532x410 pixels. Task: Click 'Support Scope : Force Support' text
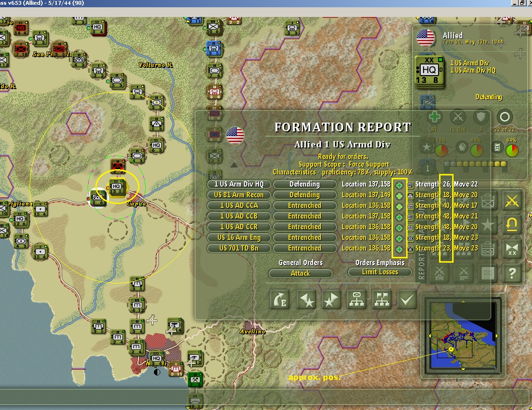click(343, 164)
